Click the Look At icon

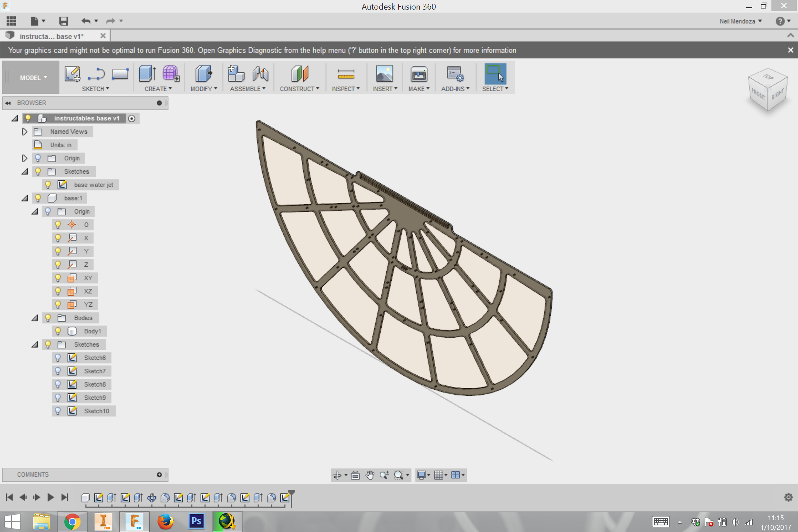click(x=355, y=475)
